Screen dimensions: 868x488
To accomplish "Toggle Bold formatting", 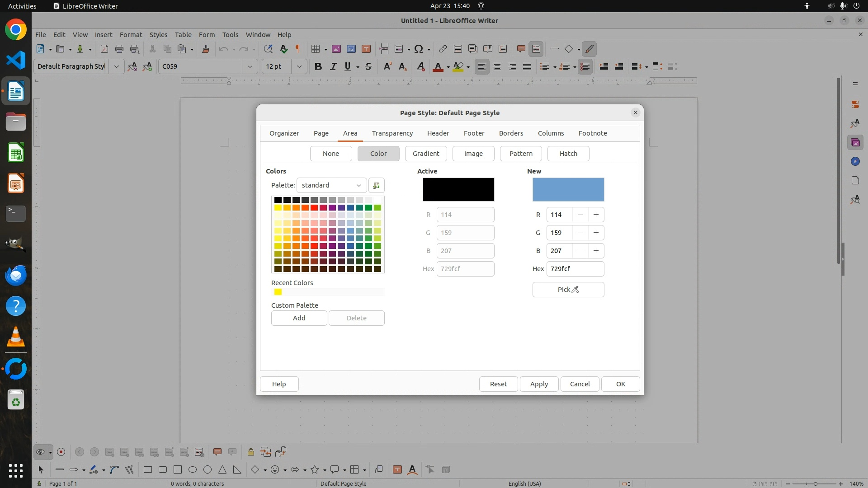I will pyautogui.click(x=318, y=66).
